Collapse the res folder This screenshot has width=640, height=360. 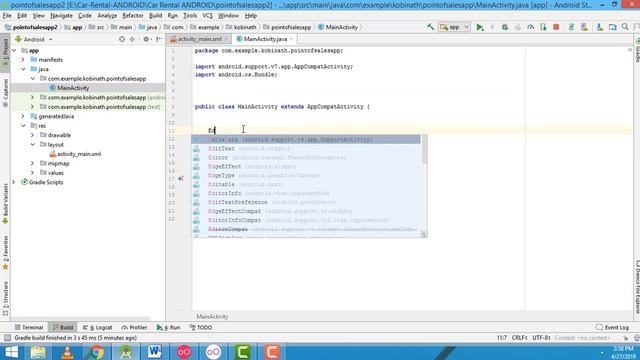(x=23, y=126)
